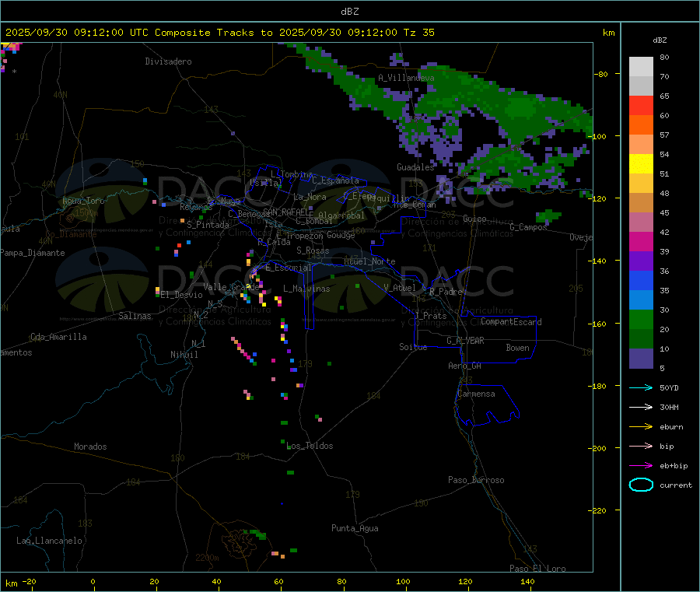Click the Paso_Barroso map label

tap(476, 480)
